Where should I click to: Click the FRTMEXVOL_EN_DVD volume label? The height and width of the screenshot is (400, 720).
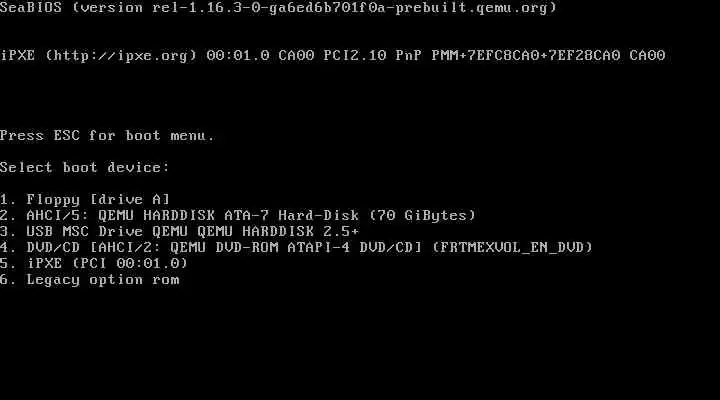512,248
